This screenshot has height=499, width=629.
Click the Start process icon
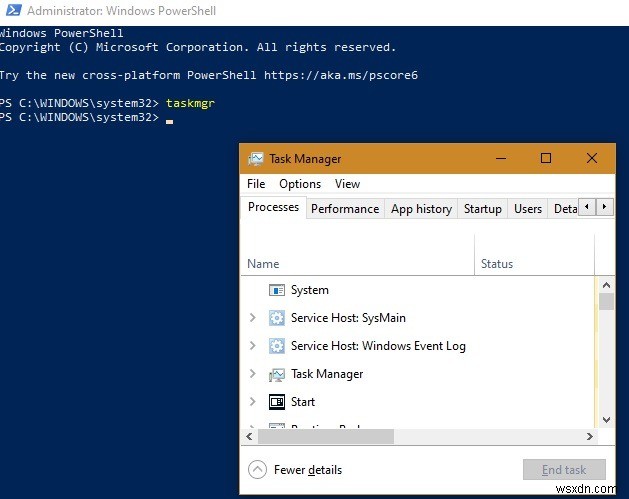[x=276, y=402]
